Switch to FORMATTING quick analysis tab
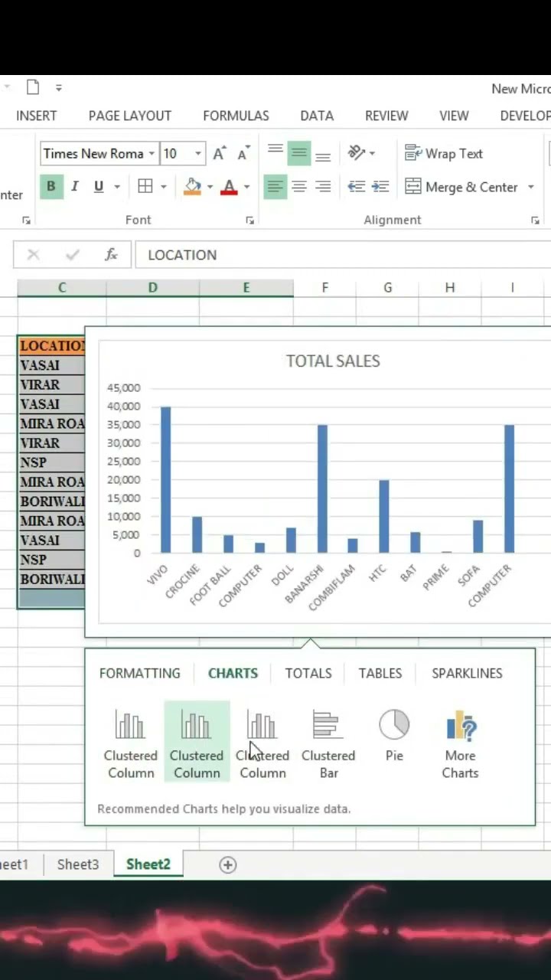551x980 pixels. (x=140, y=673)
